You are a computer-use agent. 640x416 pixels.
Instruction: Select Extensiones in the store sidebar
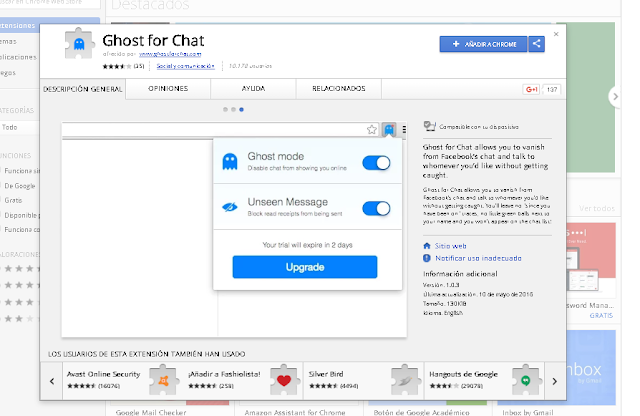click(50, 25)
